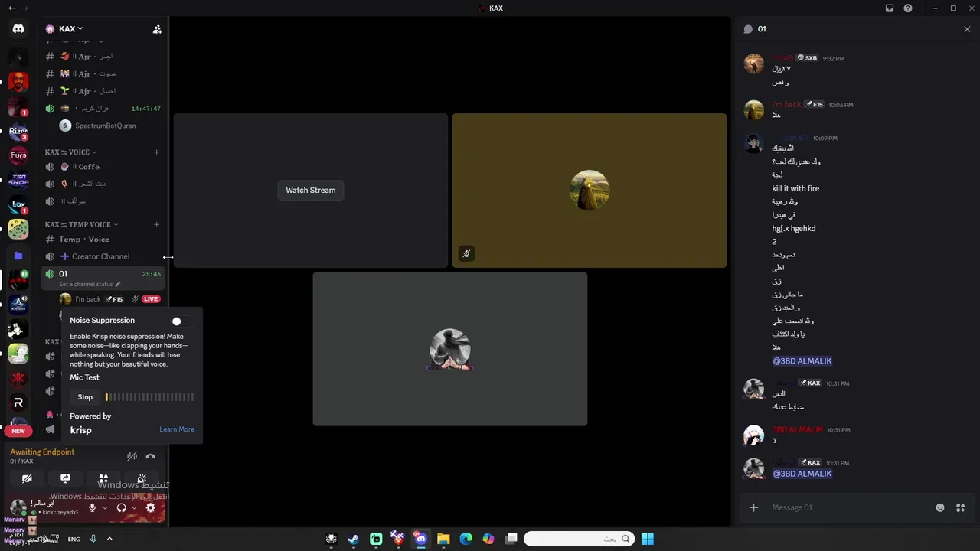
Task: Click the NEW unread mentions pill
Action: 18,431
